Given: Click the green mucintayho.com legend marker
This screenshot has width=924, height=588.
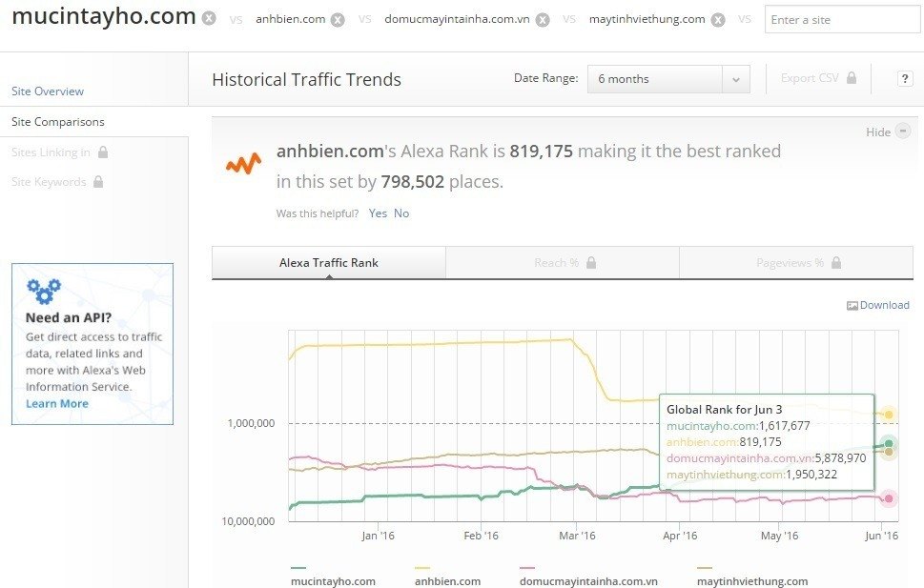Looking at the screenshot, I should [298, 568].
